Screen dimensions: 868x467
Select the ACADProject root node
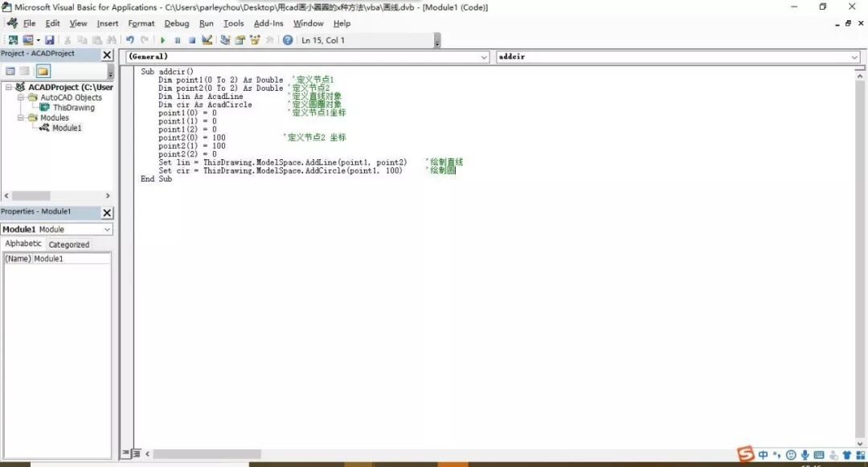click(x=70, y=87)
